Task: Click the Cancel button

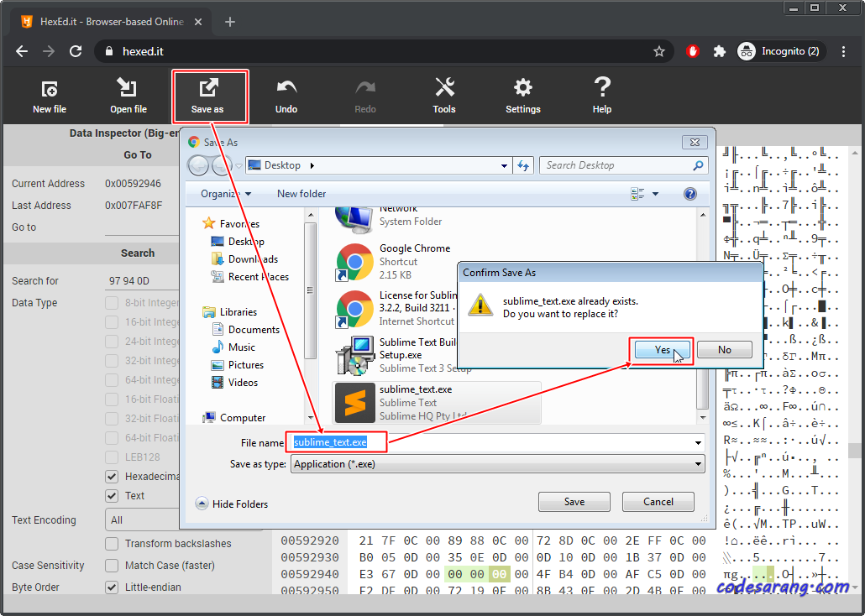Action: (x=658, y=502)
